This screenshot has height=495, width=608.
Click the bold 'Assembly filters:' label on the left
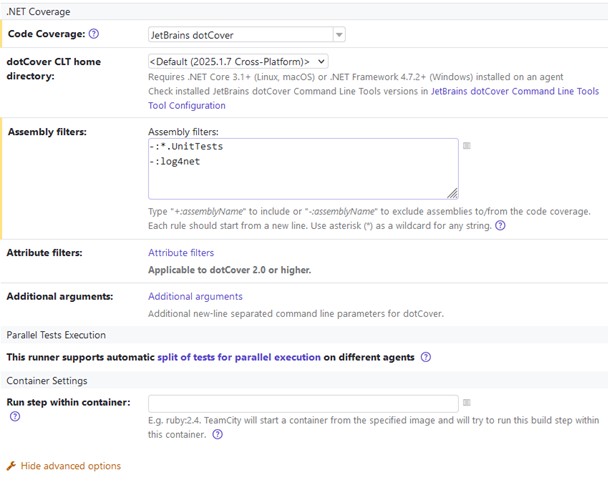tap(47, 132)
